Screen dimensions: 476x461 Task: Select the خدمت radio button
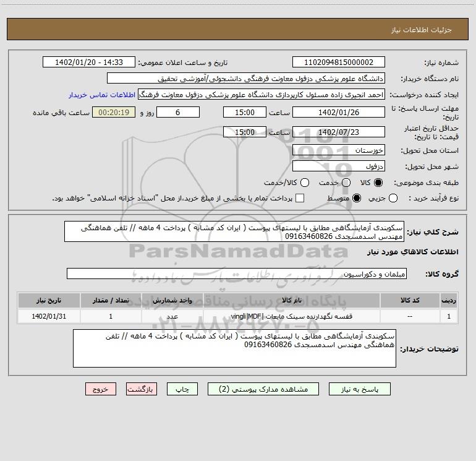[x=346, y=183]
